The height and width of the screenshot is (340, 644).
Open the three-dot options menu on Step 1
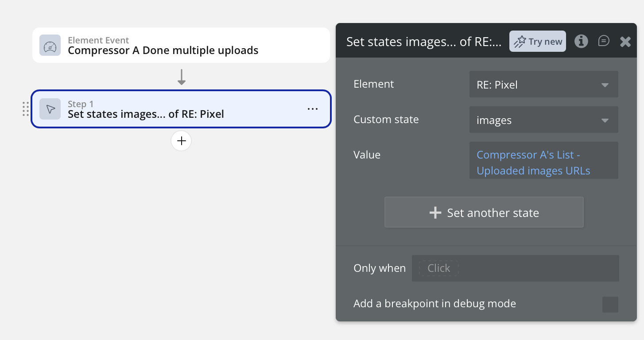tap(313, 109)
